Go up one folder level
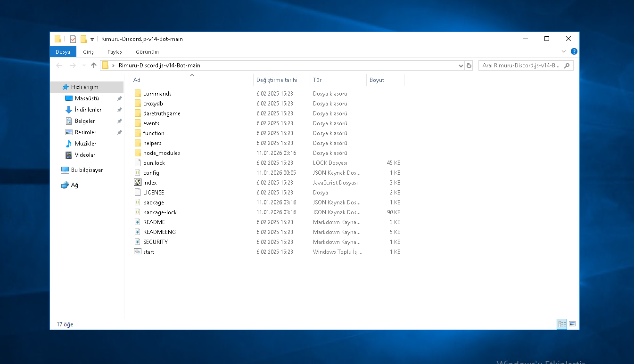The image size is (634, 364). click(93, 65)
